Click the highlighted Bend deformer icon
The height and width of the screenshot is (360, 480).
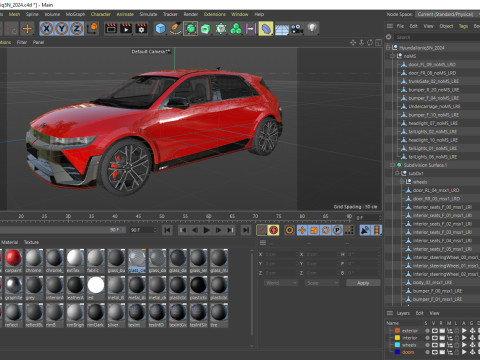pos(266,29)
